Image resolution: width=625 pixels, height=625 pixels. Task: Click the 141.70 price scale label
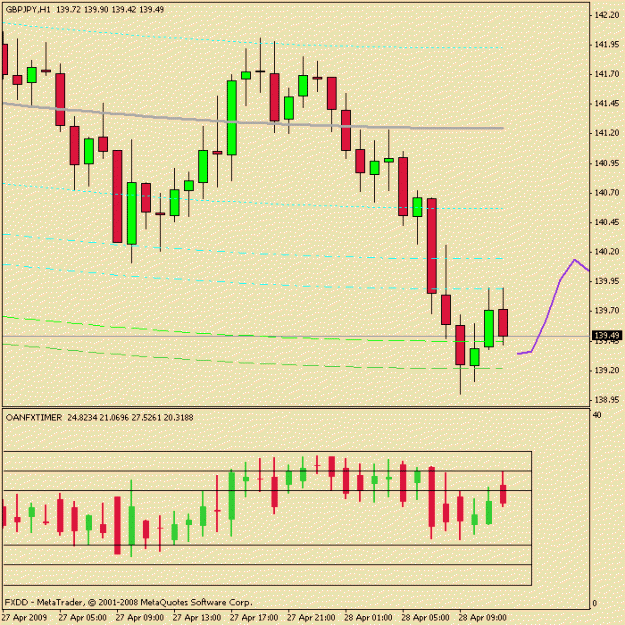(x=607, y=74)
